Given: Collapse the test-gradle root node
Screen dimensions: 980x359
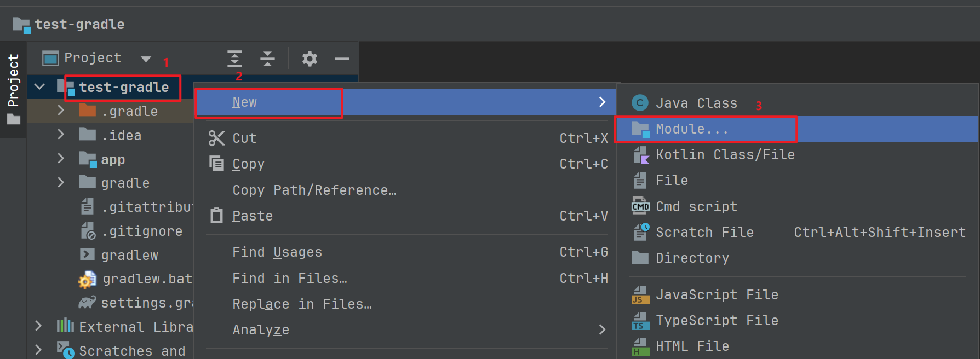Looking at the screenshot, I should coord(40,86).
